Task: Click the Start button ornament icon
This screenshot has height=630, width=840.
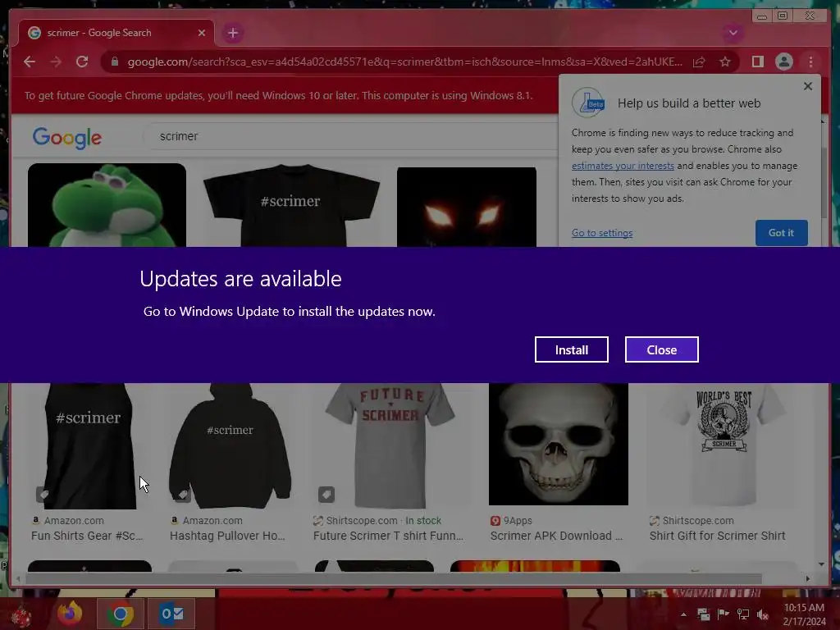Action: 21,616
